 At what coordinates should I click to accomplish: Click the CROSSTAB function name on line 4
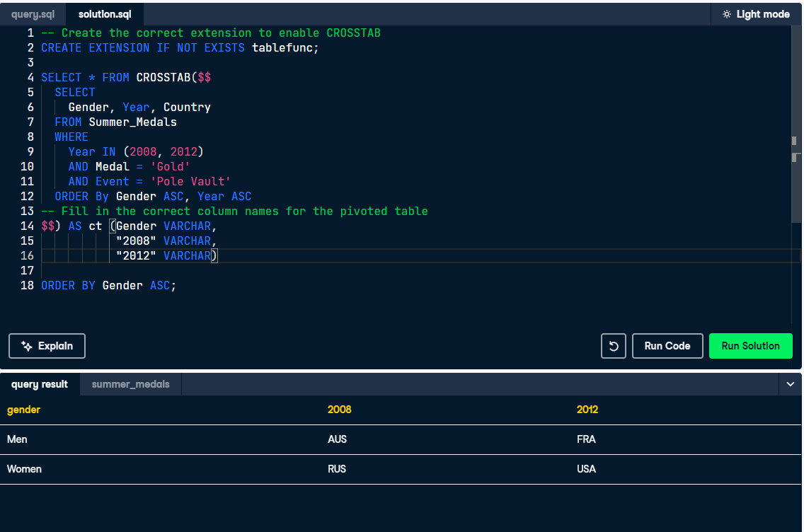pyautogui.click(x=163, y=77)
